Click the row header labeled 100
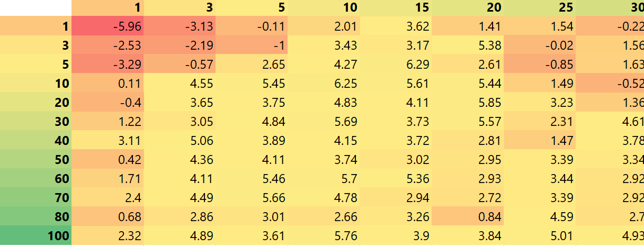Screen dimensions: 644x246 coord(36,235)
